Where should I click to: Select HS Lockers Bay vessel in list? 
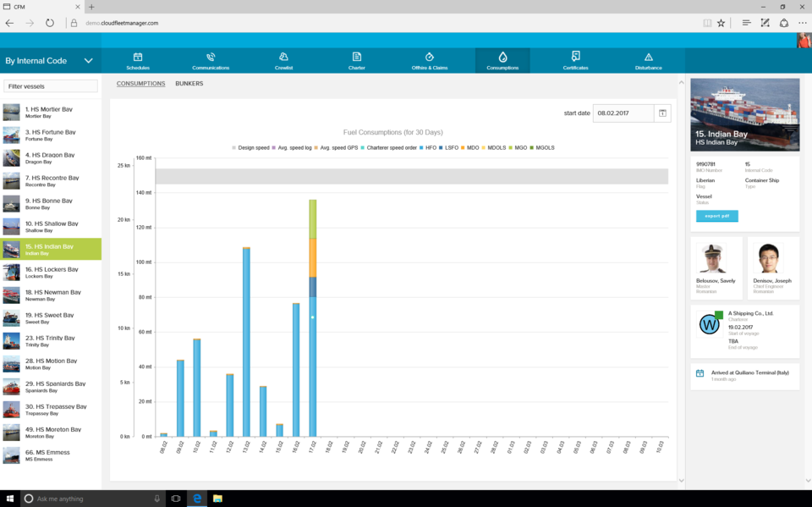pyautogui.click(x=51, y=272)
